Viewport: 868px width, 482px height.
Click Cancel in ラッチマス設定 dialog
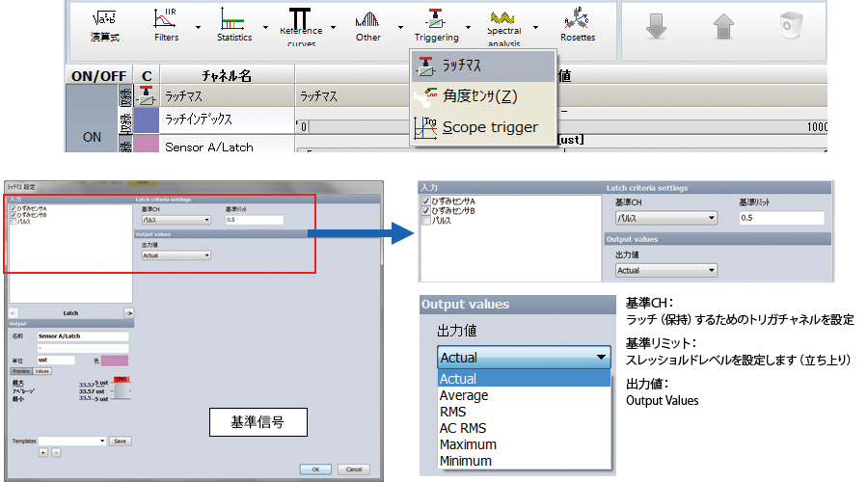354,469
